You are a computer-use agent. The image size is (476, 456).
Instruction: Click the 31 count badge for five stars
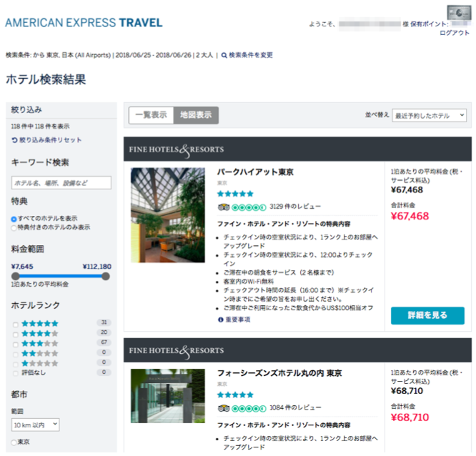[104, 322]
